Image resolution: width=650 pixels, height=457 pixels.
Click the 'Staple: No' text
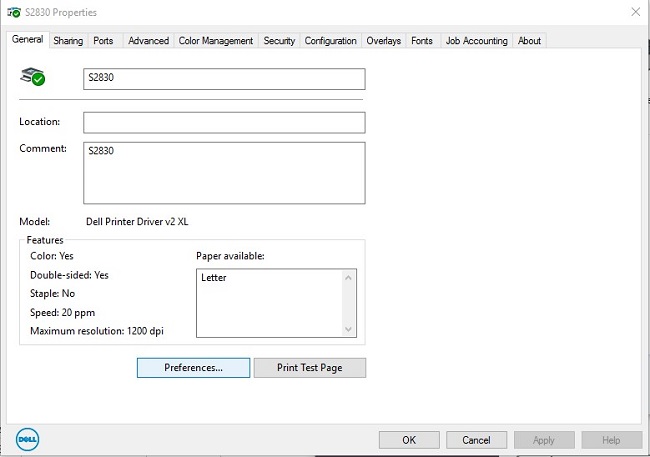click(53, 294)
